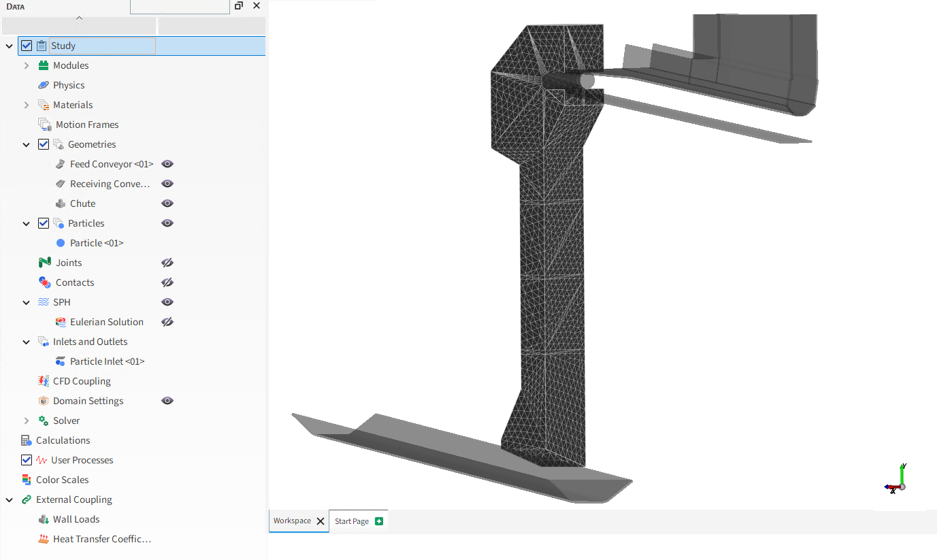Viewport: 948px width, 560px height.
Task: Expand the Solver tree node
Action: click(27, 421)
